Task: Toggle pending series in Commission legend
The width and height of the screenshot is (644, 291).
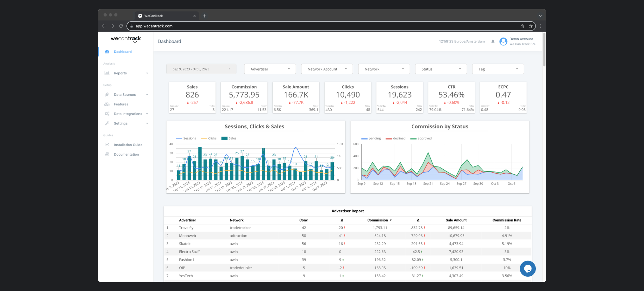Action: [x=371, y=138]
